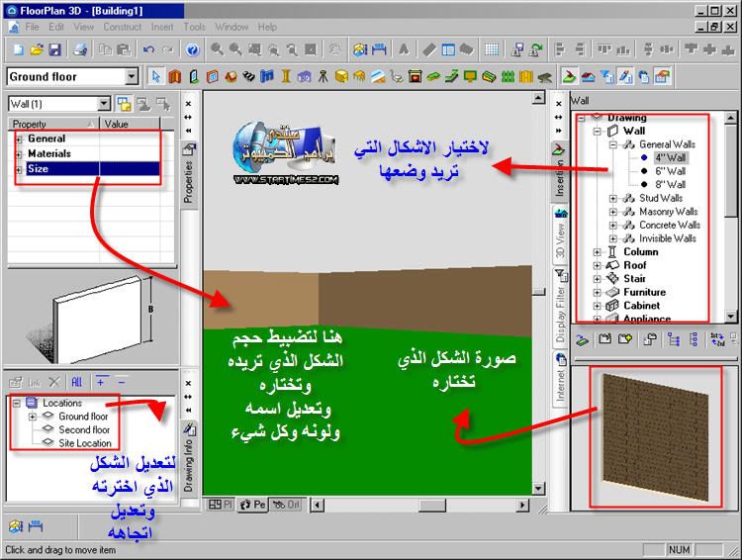742x560 pixels.
Task: Click the minus button in Locations toolbar
Action: 122,382
